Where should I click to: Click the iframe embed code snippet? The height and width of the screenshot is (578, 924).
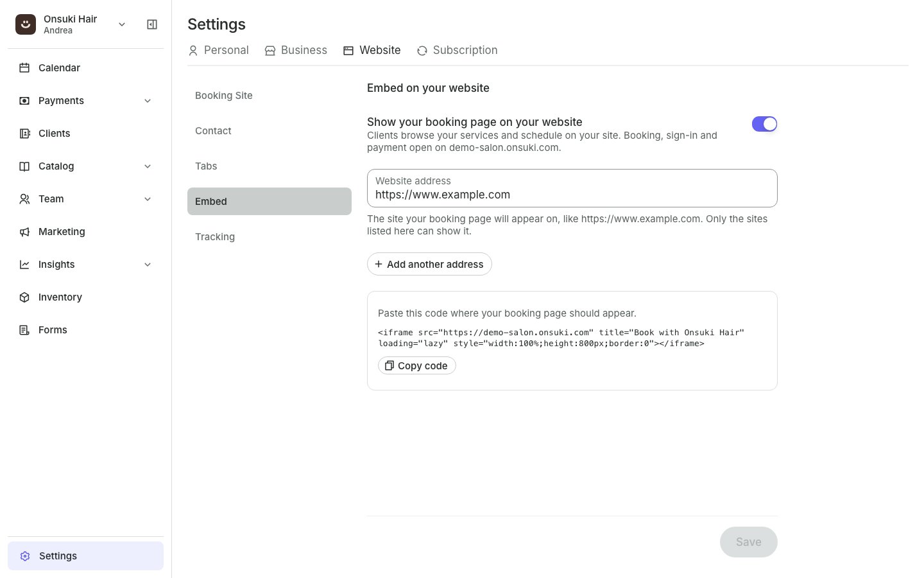click(x=561, y=338)
